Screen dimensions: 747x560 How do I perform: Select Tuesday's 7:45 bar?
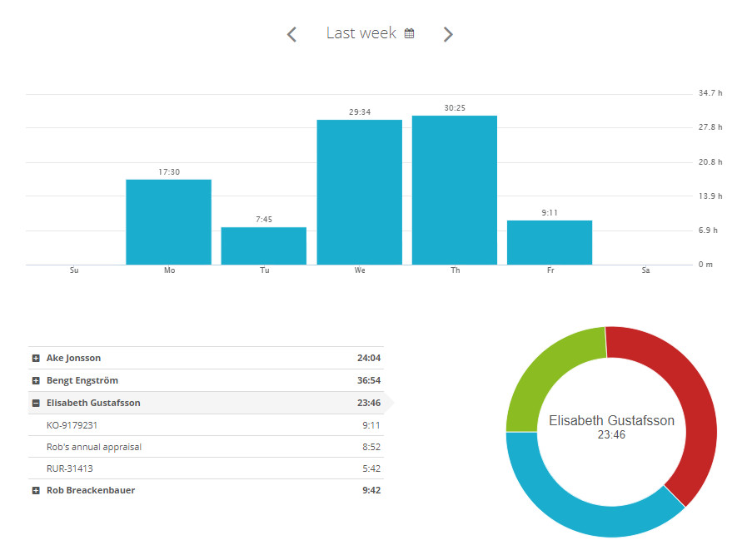point(264,244)
